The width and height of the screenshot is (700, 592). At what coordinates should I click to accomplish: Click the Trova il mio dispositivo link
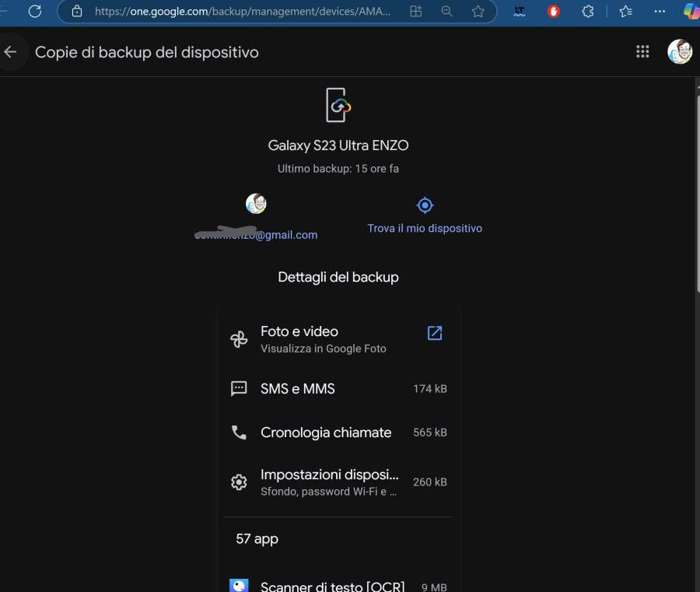coord(425,229)
